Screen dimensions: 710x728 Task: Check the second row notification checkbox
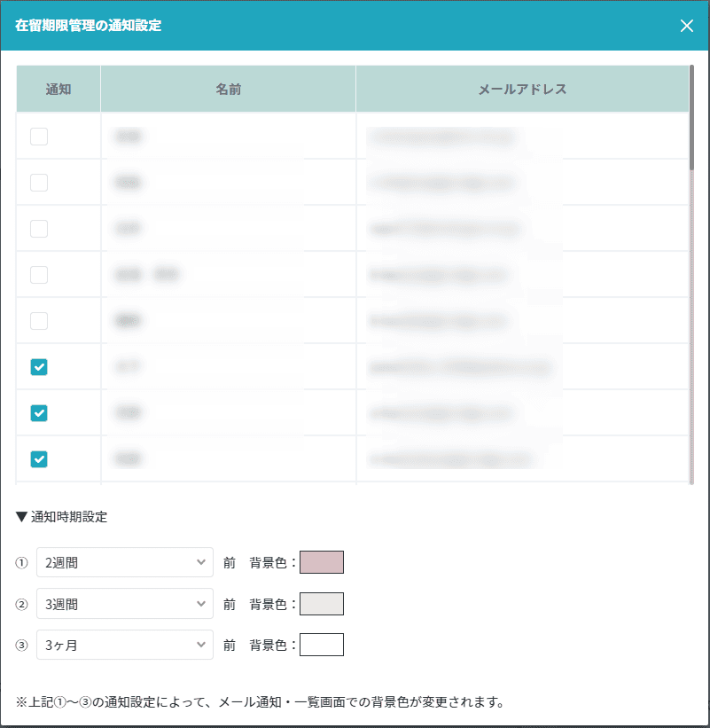tap(39, 183)
